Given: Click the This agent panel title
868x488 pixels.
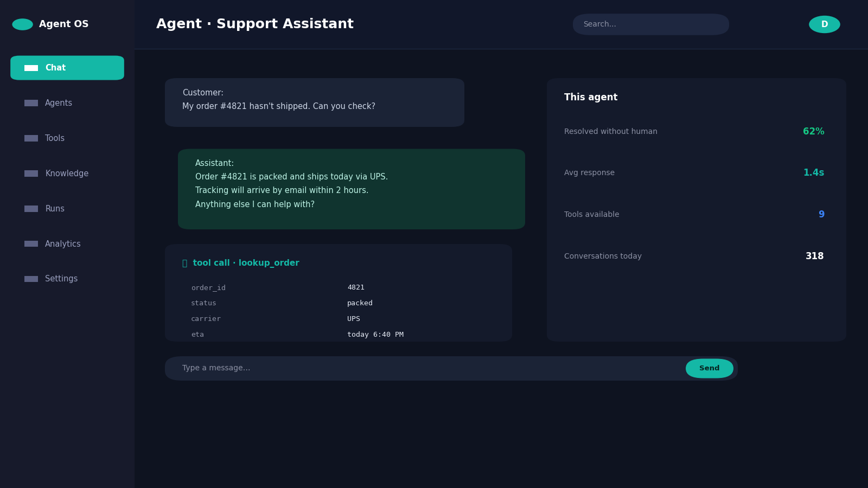Looking at the screenshot, I should click(x=591, y=98).
